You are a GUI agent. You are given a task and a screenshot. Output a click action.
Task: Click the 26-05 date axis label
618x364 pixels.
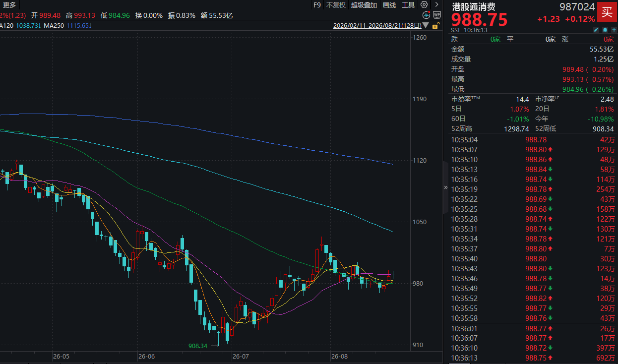point(62,356)
